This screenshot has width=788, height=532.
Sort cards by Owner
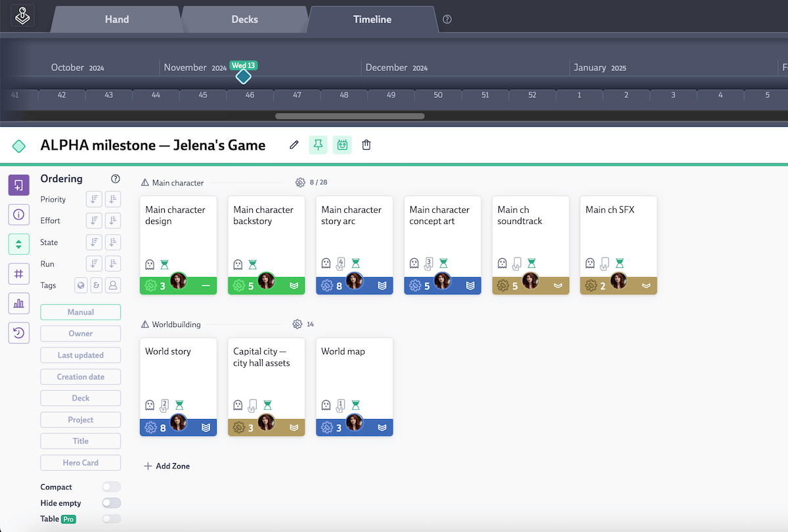[80, 333]
